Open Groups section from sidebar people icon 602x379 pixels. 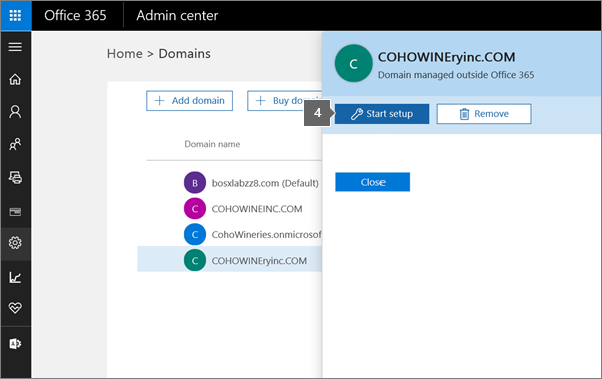point(15,144)
